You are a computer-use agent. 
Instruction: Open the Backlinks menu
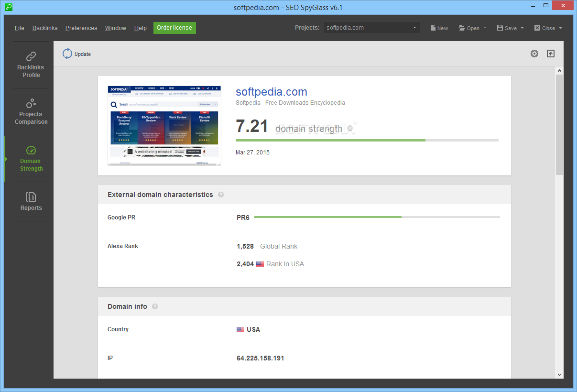tap(45, 28)
